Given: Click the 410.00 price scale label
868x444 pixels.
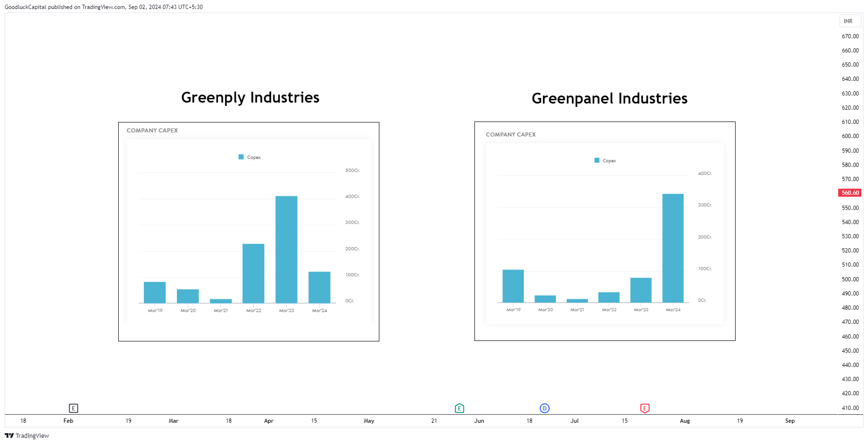Looking at the screenshot, I should (x=850, y=408).
